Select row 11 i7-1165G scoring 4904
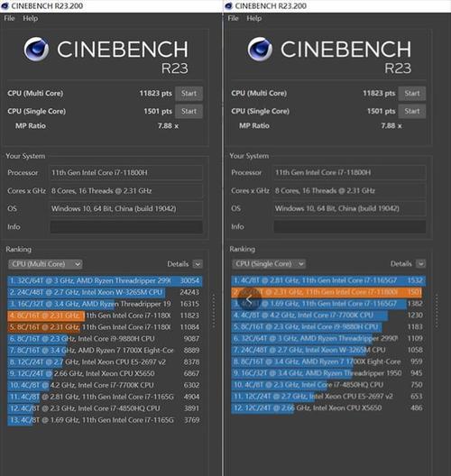The height and width of the screenshot is (476, 451). click(105, 397)
